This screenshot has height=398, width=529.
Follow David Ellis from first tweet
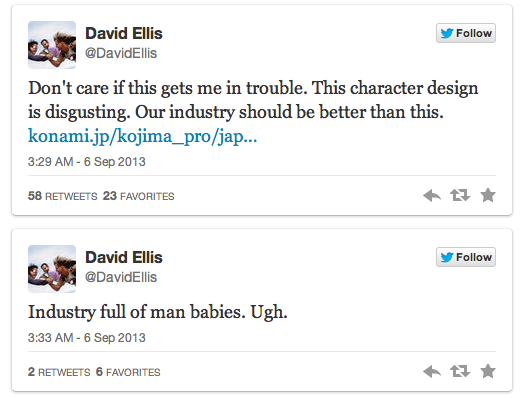tap(466, 33)
